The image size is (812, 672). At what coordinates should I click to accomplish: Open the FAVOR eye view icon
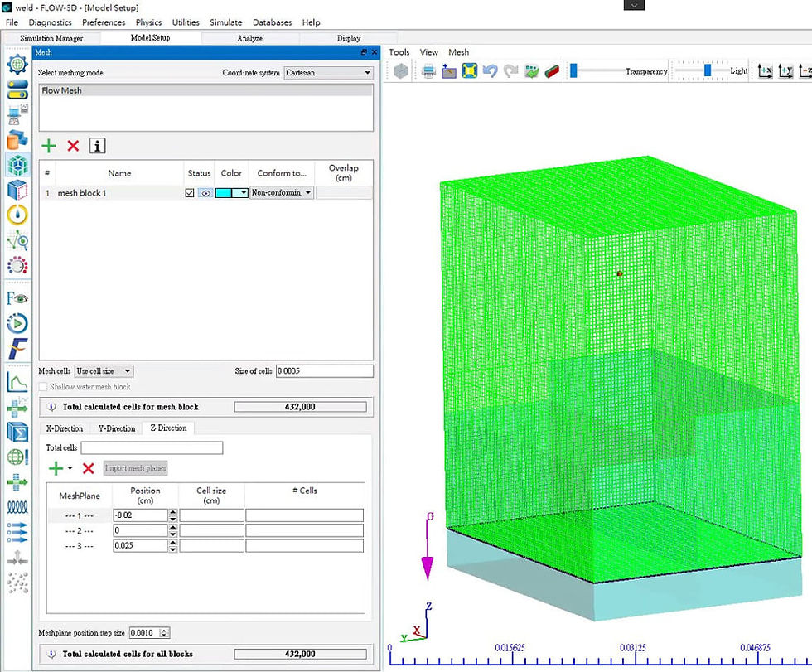point(17,298)
